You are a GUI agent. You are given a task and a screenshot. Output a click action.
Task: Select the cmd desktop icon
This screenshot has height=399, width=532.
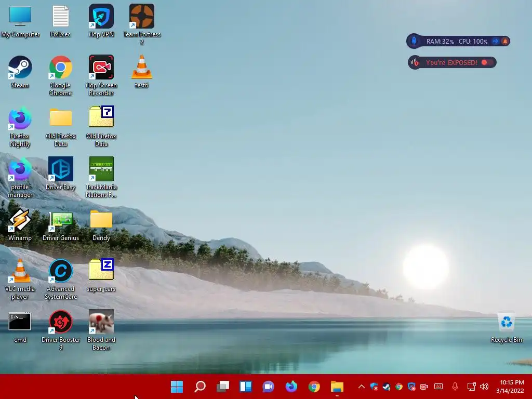20,327
